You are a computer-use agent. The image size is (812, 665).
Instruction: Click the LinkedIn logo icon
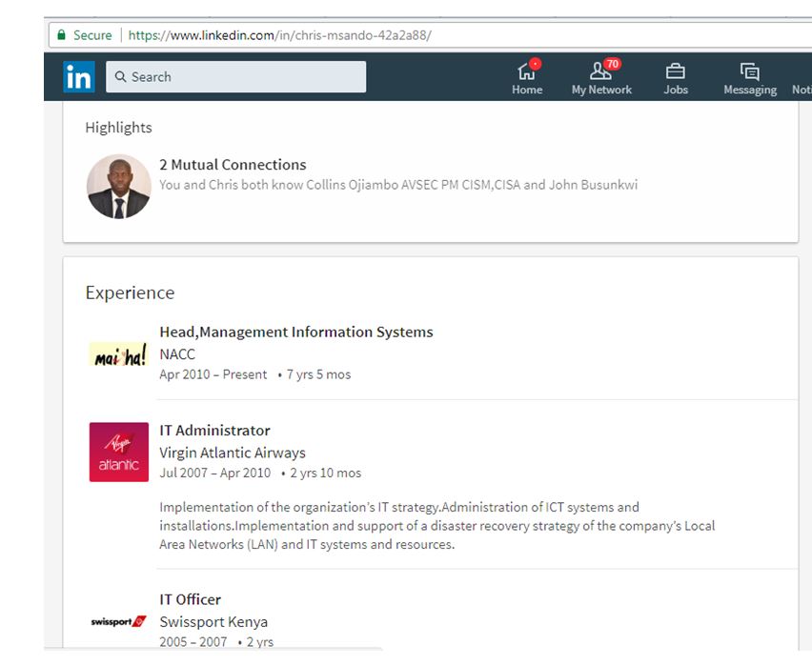(79, 77)
